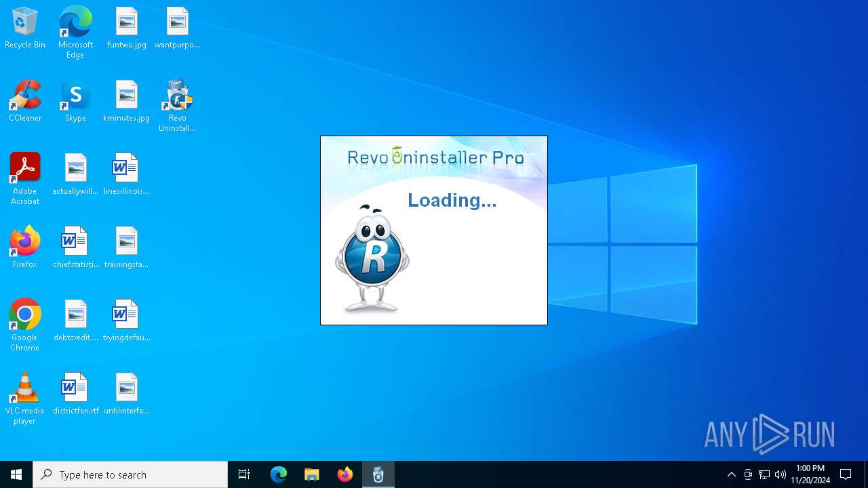
Task: Click Revo Uninstaller taskbar button
Action: click(x=378, y=474)
